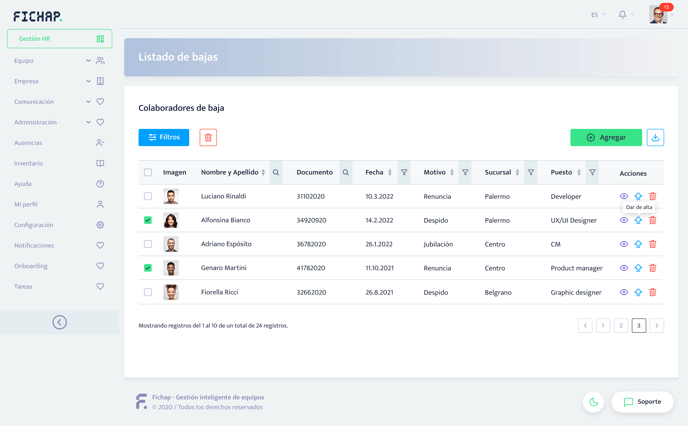Toggle dark mode moon button
This screenshot has width=688, height=426.
coord(594,402)
